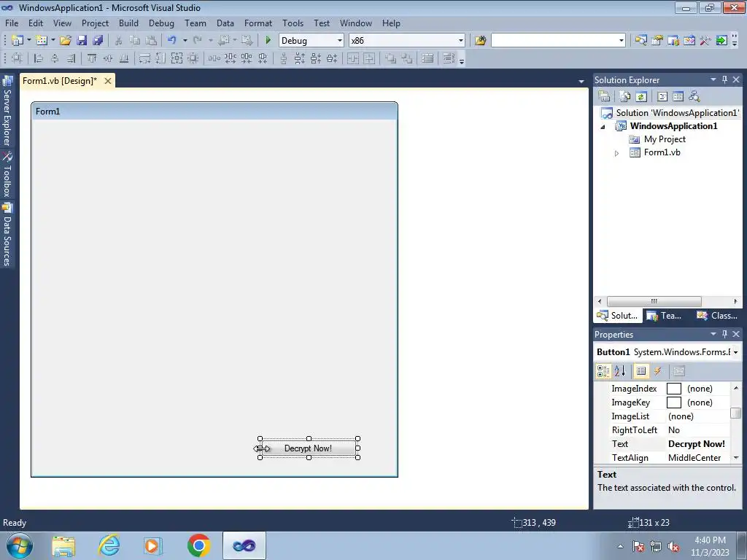The width and height of the screenshot is (747, 560).
Task: Toggle the Properties list view button
Action: coord(641,371)
